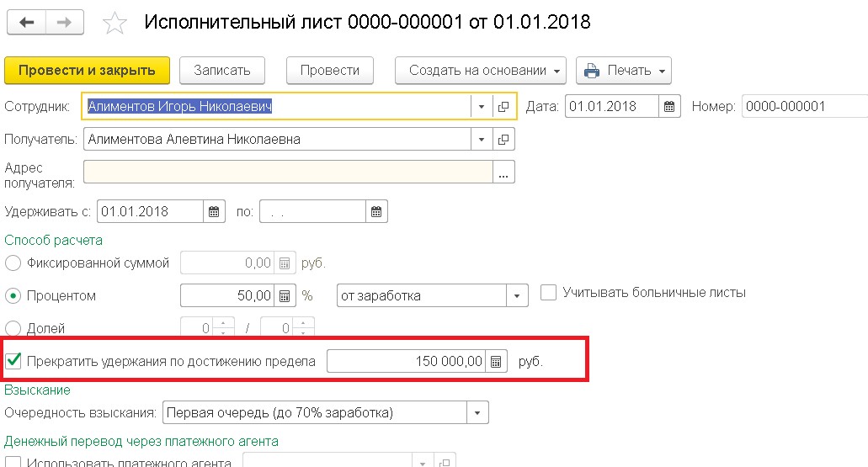The width and height of the screenshot is (868, 467).
Task: Click the Дата field 01.01.2018
Action: [612, 106]
